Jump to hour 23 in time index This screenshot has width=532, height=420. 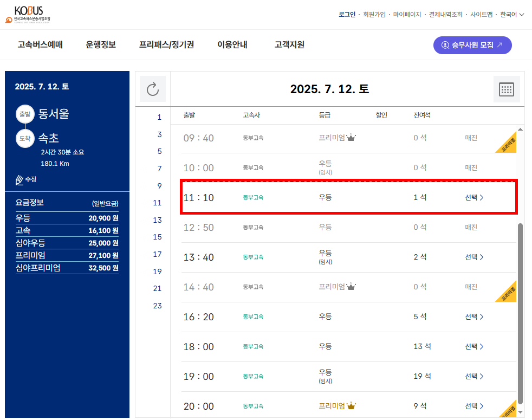pos(157,306)
